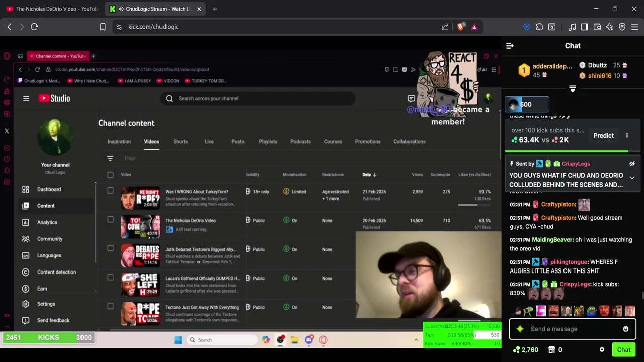Viewport: 644px width, 362px height.
Task: Open Content detection in Studio sidebar
Action: click(56, 272)
